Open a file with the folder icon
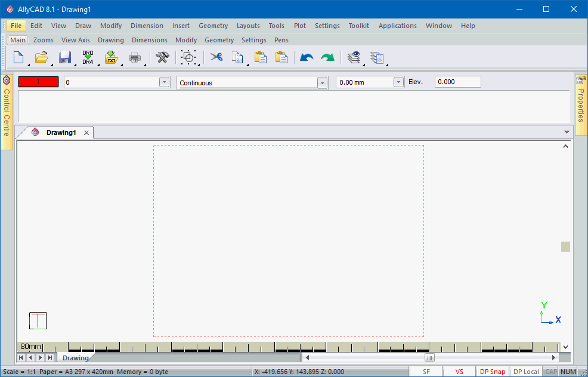 (x=41, y=57)
